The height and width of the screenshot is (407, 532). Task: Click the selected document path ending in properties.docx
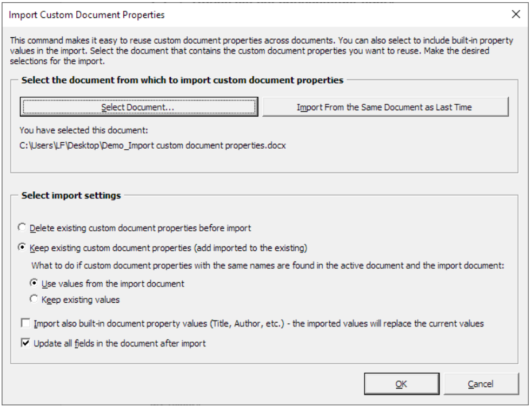pyautogui.click(x=152, y=145)
